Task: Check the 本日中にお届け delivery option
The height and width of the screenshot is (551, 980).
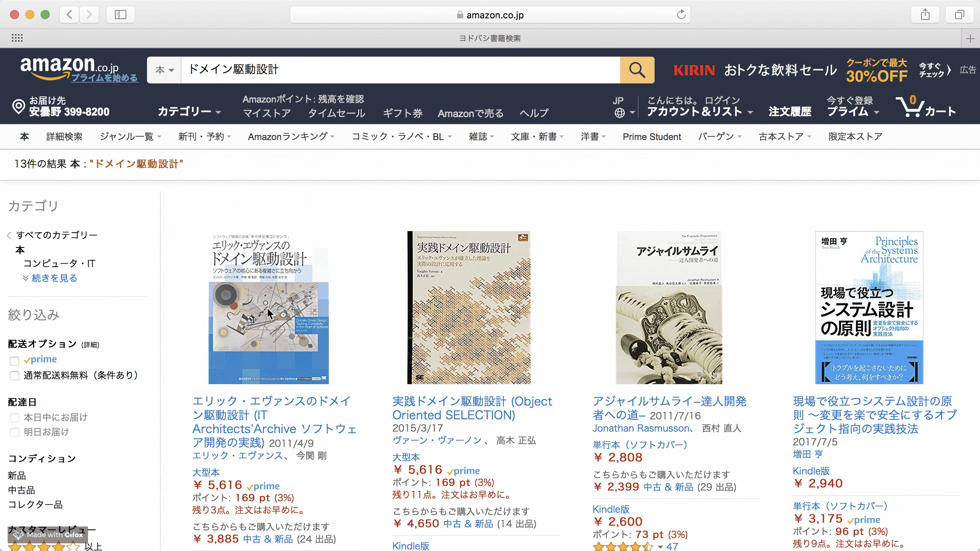Action: click(x=15, y=417)
